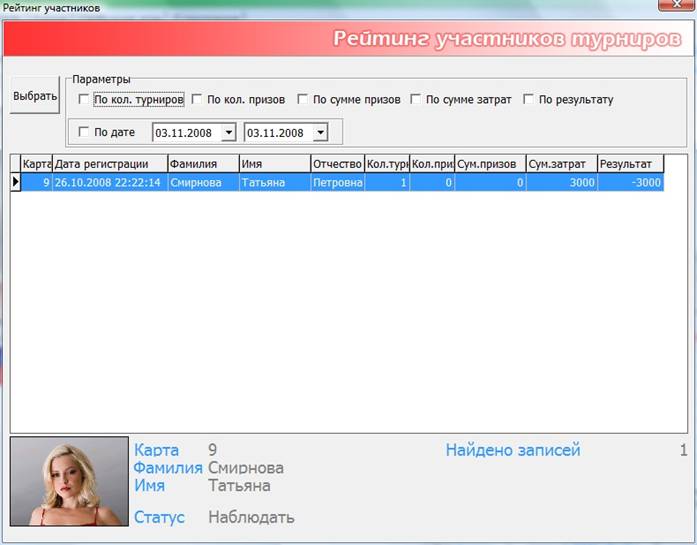The width and height of the screenshot is (697, 545).
Task: Click the Сум.затрат column header
Action: coord(560,164)
